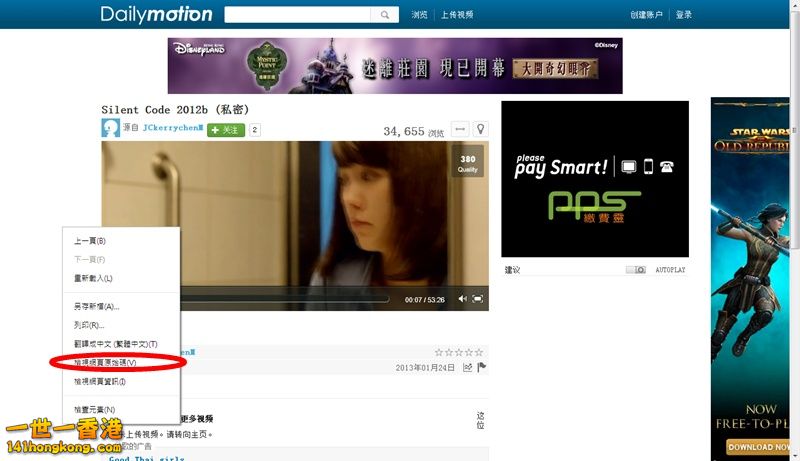800x461 pixels.
Task: Open the 380 Quality selector
Action: pos(467,164)
